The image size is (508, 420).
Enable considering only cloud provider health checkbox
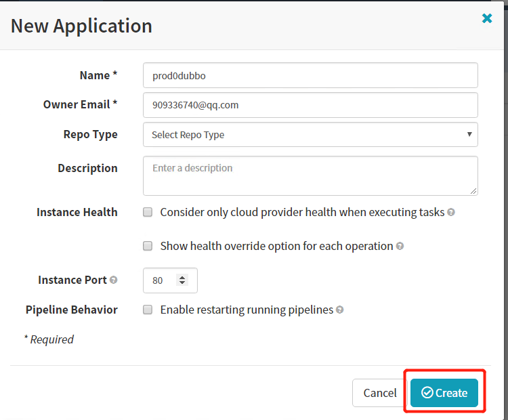(148, 212)
